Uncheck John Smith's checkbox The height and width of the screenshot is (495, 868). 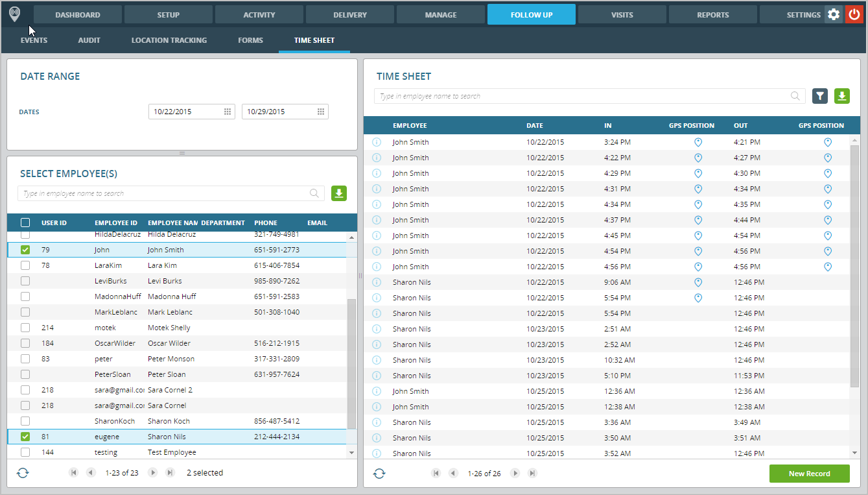click(x=25, y=250)
